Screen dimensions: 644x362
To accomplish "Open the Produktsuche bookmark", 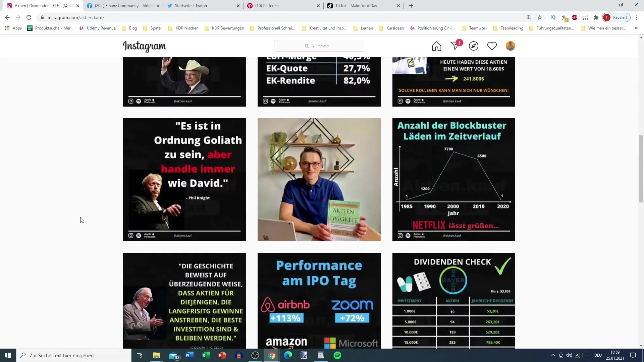I will tap(50, 28).
